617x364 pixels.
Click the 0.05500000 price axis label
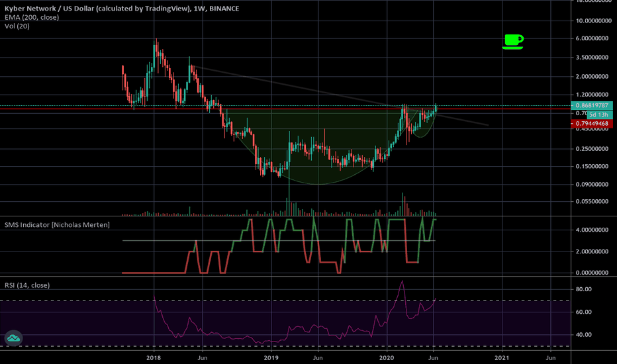[592, 201]
